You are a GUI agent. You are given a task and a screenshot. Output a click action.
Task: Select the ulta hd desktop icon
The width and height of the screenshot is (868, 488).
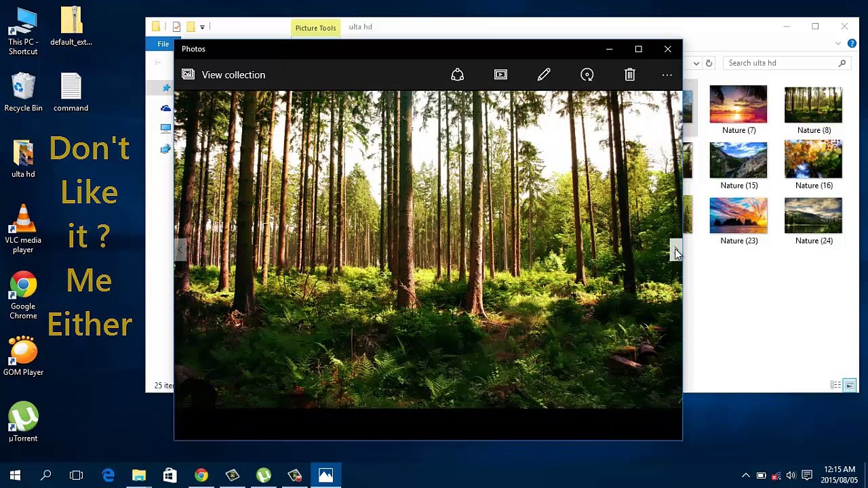[x=23, y=159]
